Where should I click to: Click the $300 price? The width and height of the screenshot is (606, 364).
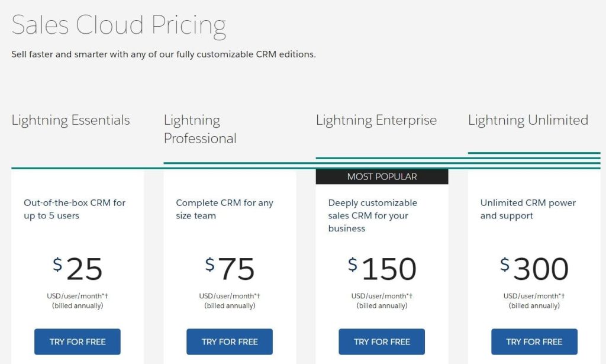point(534,269)
